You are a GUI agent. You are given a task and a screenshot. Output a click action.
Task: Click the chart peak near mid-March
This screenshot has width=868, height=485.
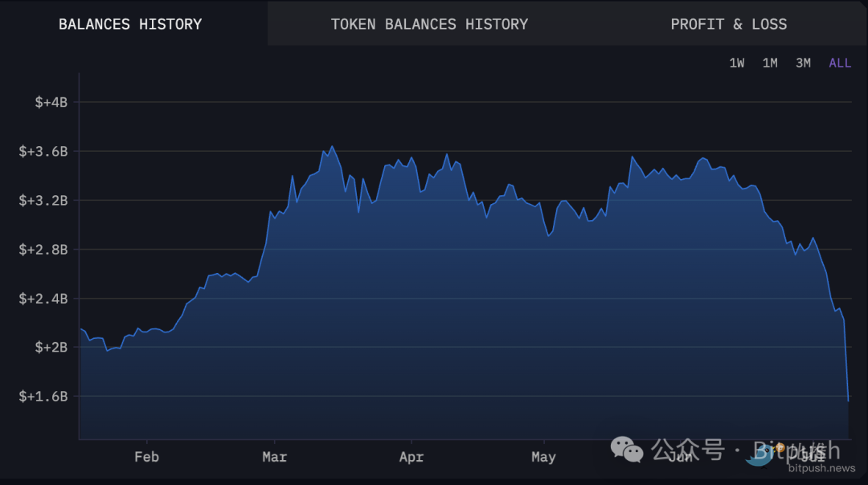click(x=330, y=146)
